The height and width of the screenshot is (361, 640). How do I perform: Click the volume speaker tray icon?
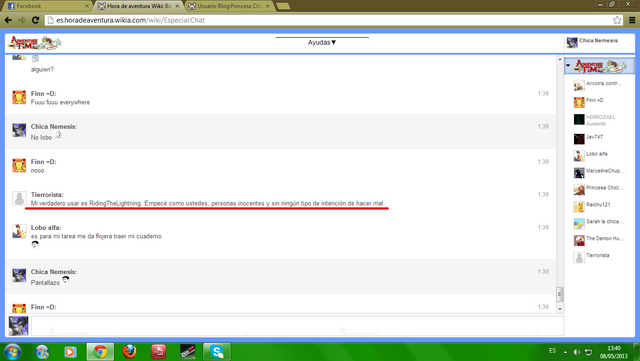pyautogui.click(x=577, y=352)
